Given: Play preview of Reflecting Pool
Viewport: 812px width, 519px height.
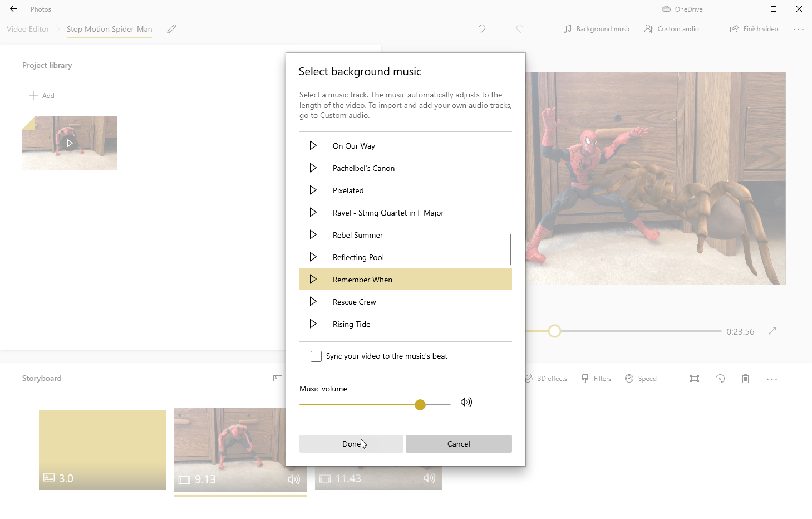Looking at the screenshot, I should tap(313, 257).
